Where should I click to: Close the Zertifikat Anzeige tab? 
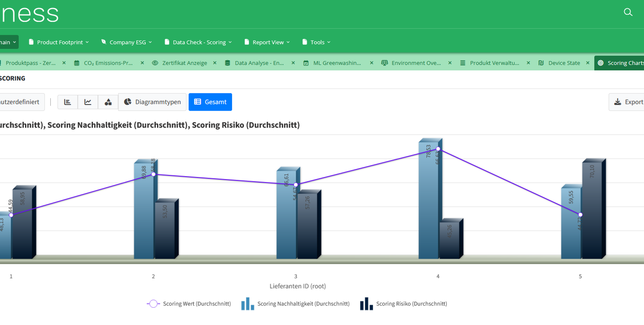(x=215, y=63)
